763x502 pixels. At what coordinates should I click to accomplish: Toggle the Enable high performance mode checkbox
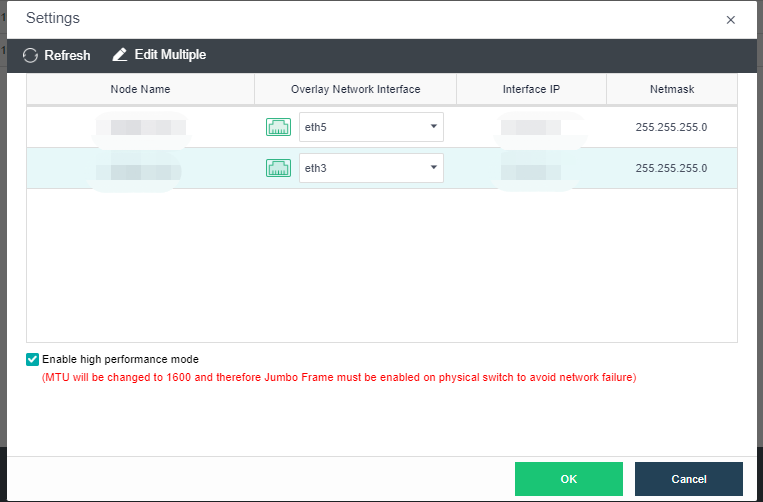click(33, 359)
